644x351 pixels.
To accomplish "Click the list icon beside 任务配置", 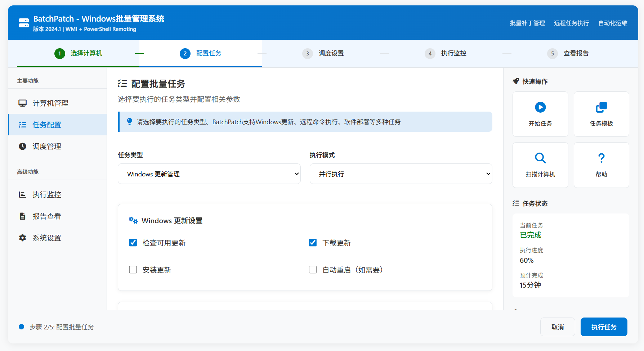I will [x=22, y=125].
